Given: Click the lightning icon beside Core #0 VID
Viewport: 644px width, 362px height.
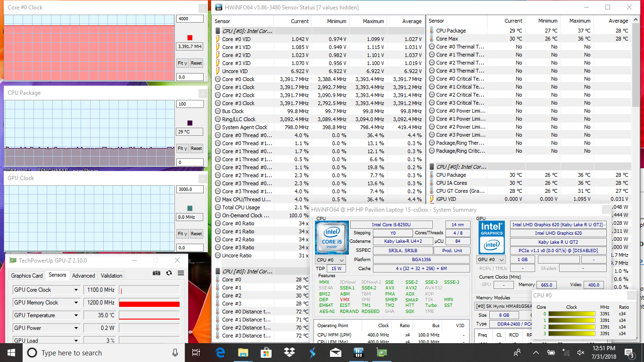Looking at the screenshot, I should pos(218,39).
